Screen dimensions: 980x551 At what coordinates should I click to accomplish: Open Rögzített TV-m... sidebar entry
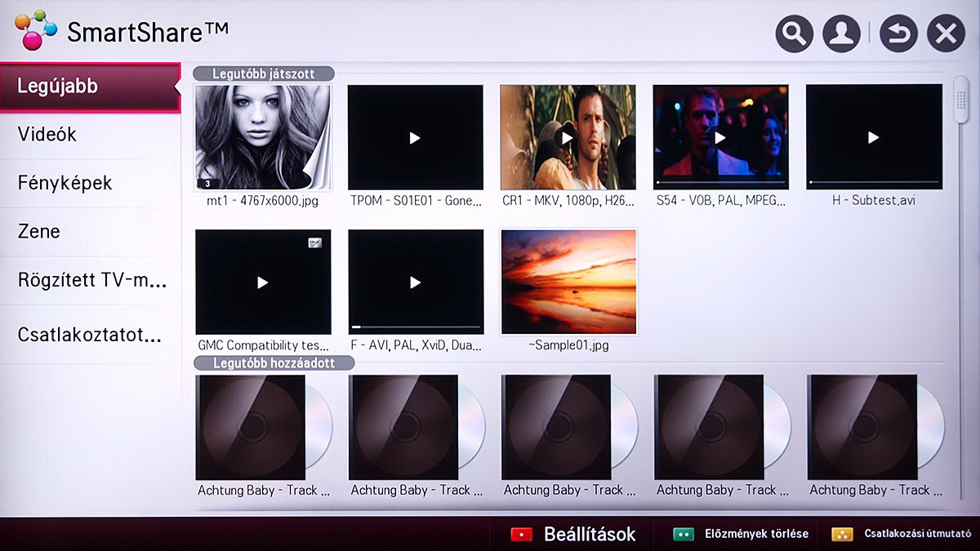[90, 281]
